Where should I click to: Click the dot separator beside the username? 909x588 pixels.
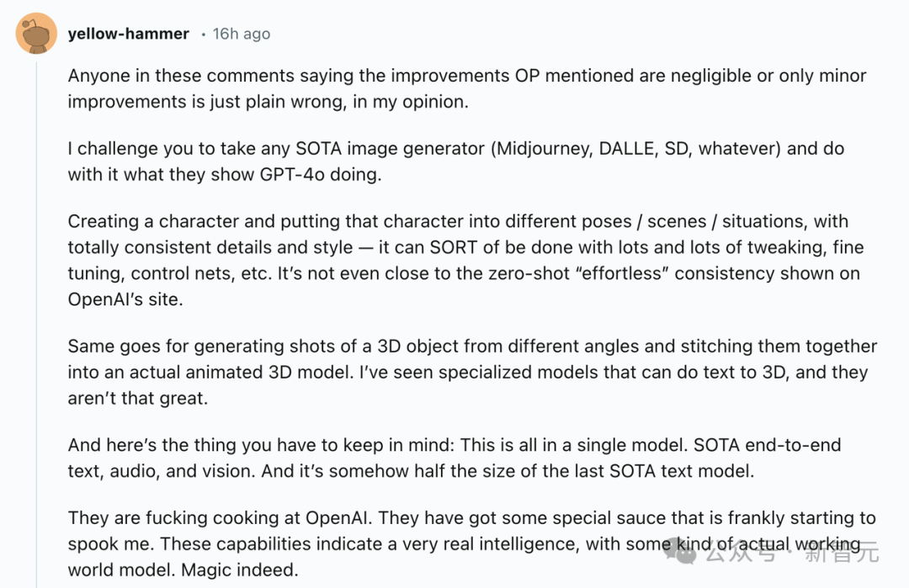pos(203,34)
